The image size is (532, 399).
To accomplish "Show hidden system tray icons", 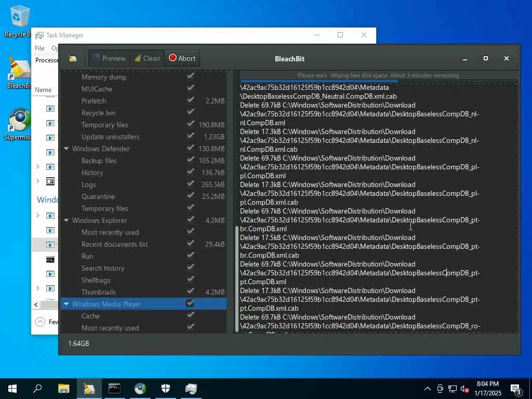I will coord(428,389).
